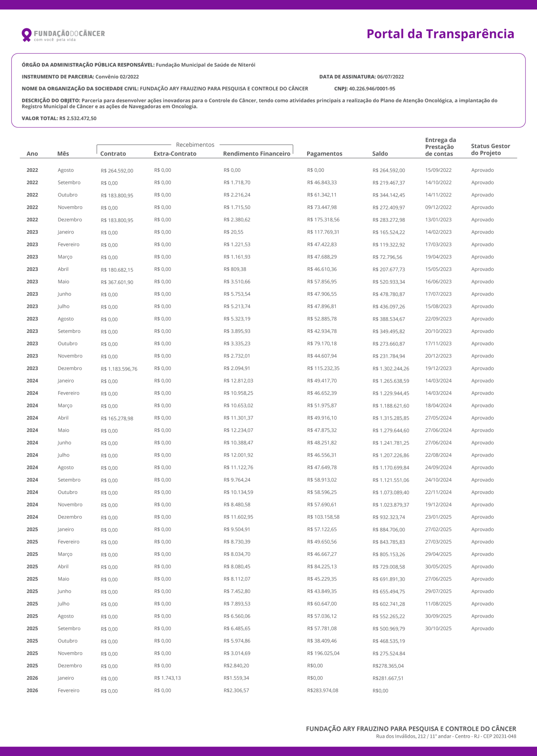Click the delivery date 30/10/2025
Screen dimensions: 537x756
[x=438, y=628]
